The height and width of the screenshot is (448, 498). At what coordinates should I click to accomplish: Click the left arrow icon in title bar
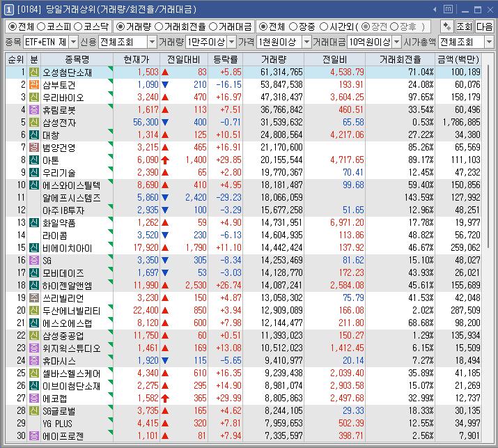point(435,10)
